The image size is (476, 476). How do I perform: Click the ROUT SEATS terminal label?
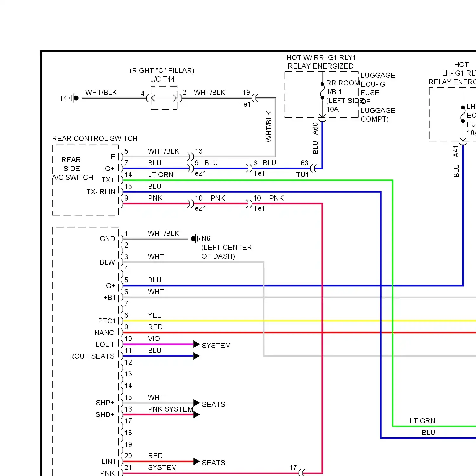(92, 356)
